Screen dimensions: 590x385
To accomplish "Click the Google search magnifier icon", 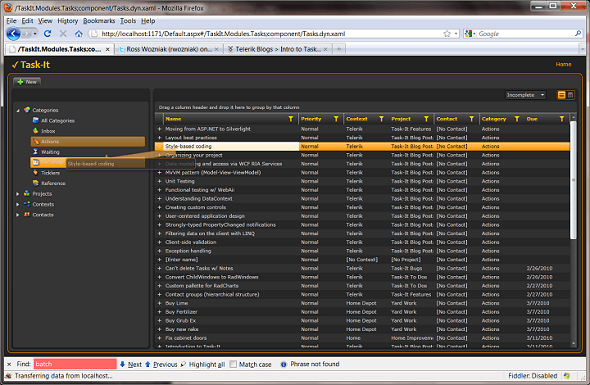I will point(578,33).
